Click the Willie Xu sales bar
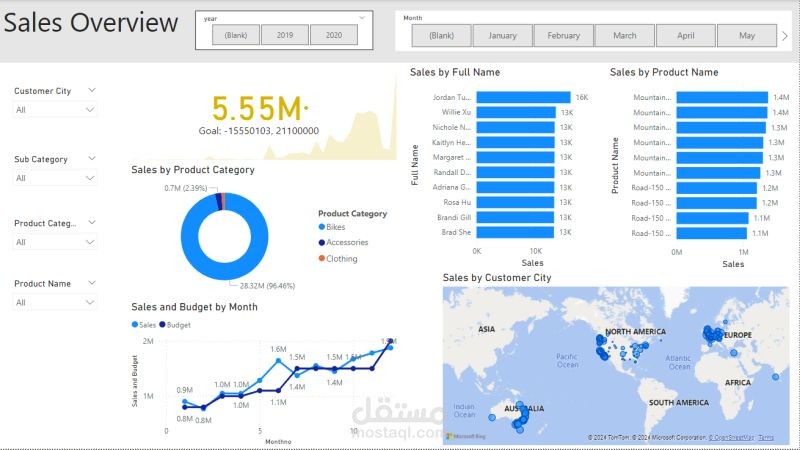This screenshot has width=800, height=450. [x=516, y=112]
